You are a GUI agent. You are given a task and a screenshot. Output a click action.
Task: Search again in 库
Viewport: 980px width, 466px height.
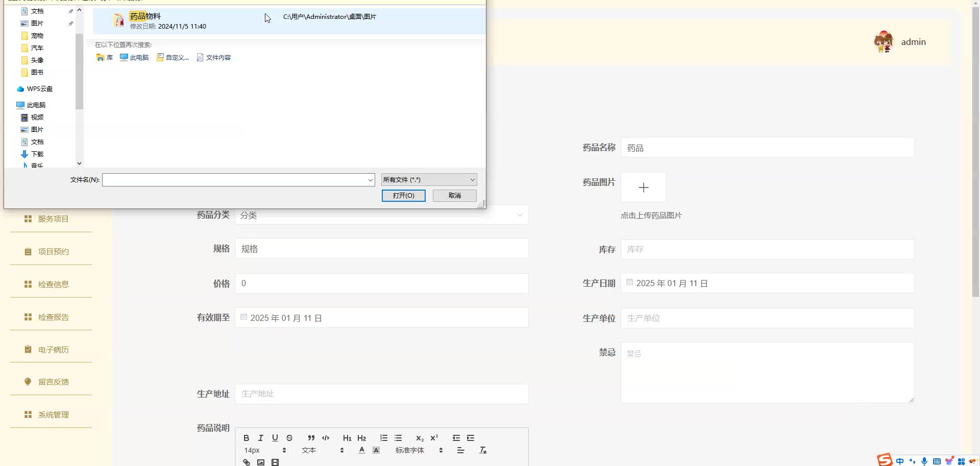tap(105, 58)
